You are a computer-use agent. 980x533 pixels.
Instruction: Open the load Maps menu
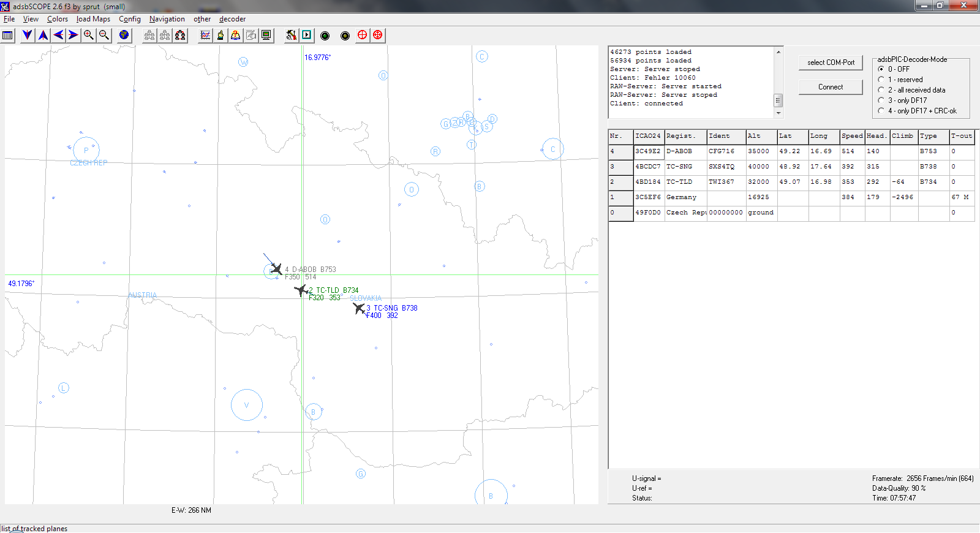[x=93, y=19]
